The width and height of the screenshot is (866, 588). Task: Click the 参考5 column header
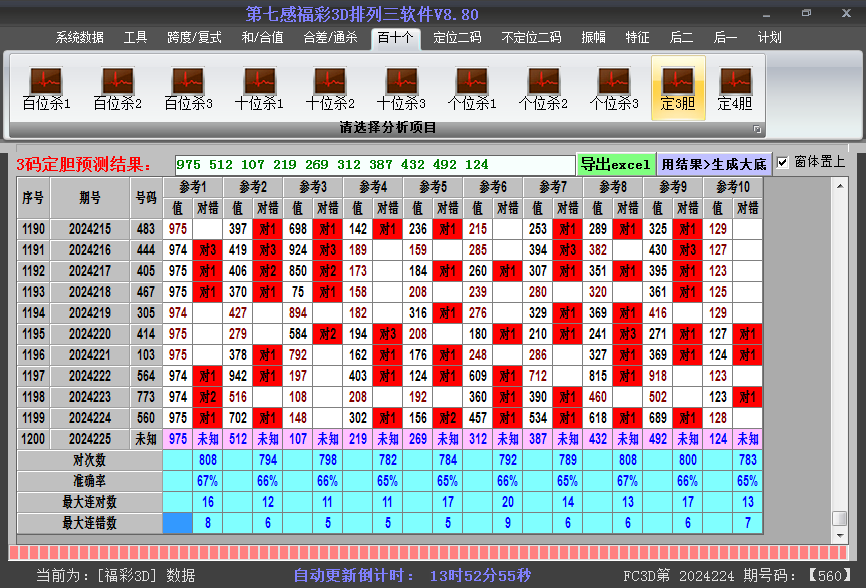433,187
